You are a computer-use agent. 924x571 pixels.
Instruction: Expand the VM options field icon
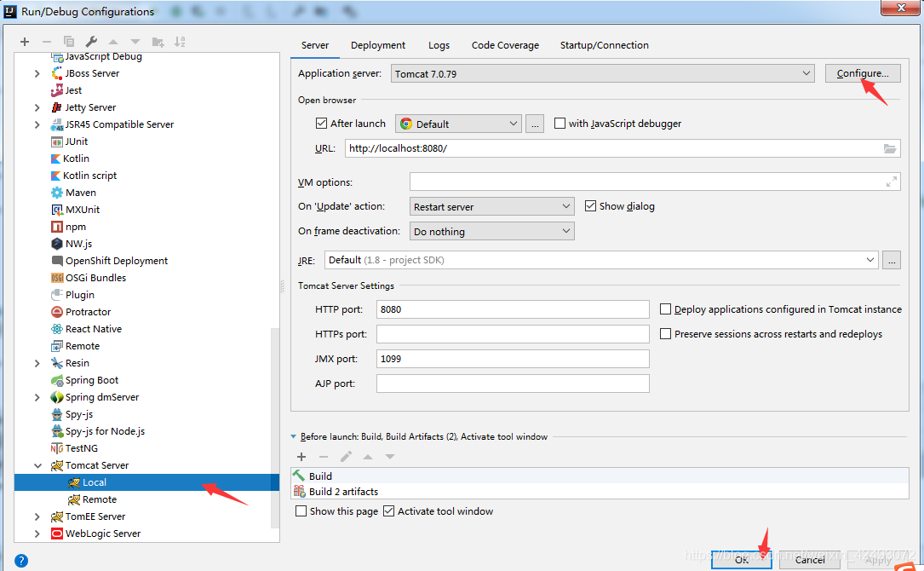[892, 182]
